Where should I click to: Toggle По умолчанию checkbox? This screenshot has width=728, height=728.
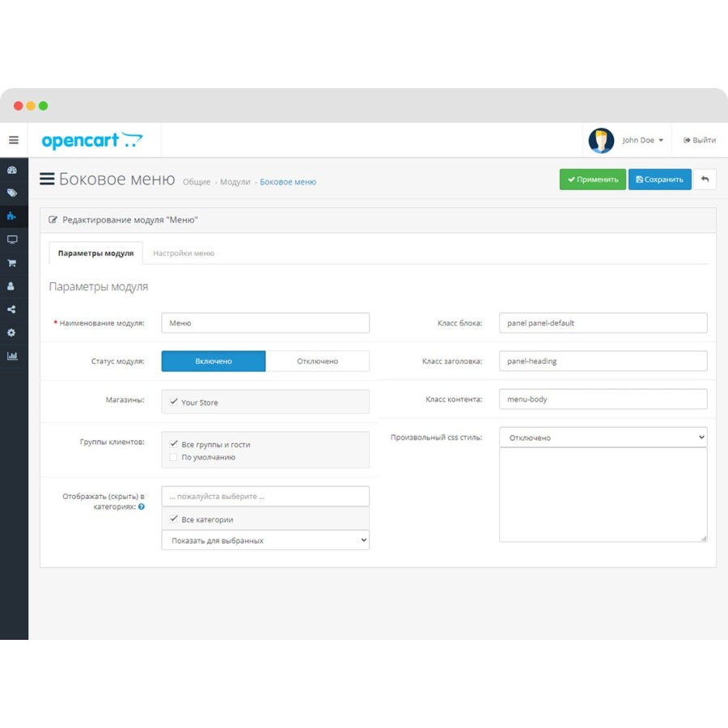(174, 457)
